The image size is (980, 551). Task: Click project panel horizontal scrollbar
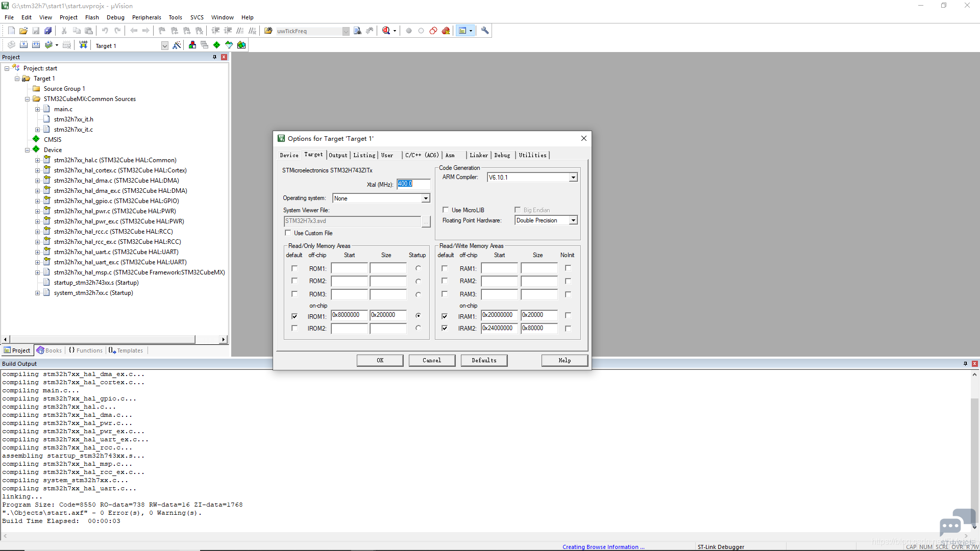(102, 339)
